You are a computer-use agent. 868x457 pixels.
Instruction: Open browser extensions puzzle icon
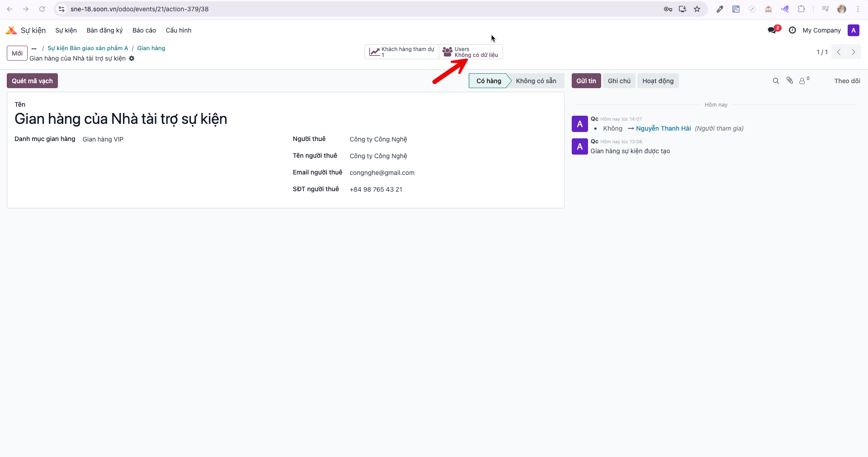(801, 9)
